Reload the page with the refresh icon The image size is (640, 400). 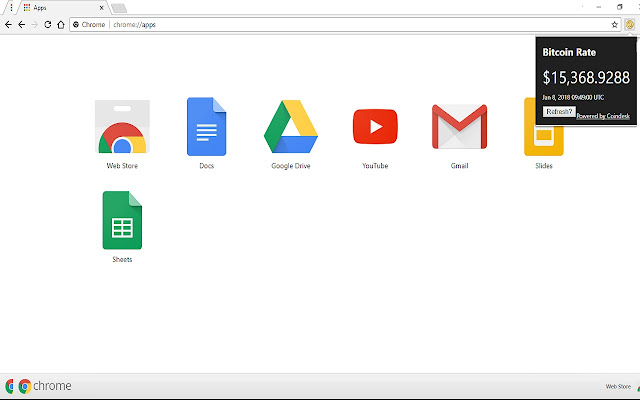coord(48,24)
